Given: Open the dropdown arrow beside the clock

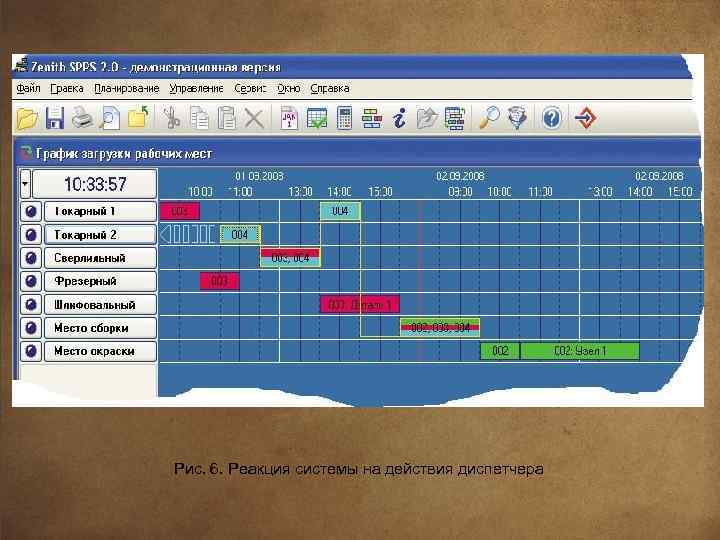Looking at the screenshot, I should click(25, 184).
